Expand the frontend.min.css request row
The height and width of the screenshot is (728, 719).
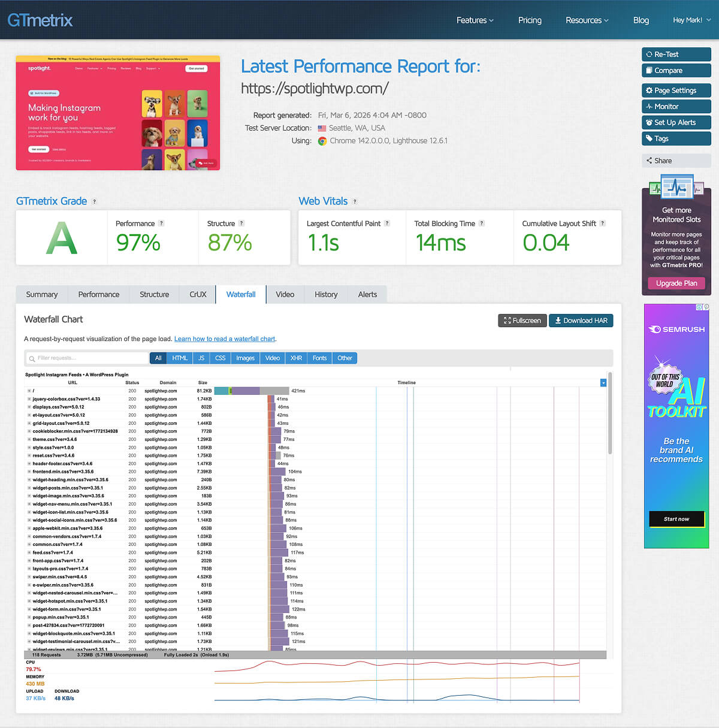click(29, 472)
